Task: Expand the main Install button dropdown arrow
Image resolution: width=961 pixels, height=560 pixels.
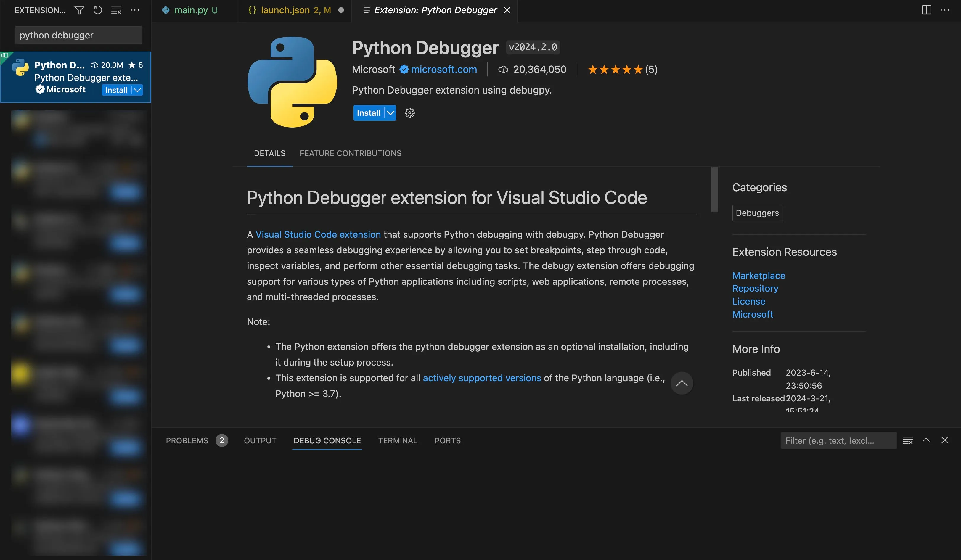Action: point(390,113)
